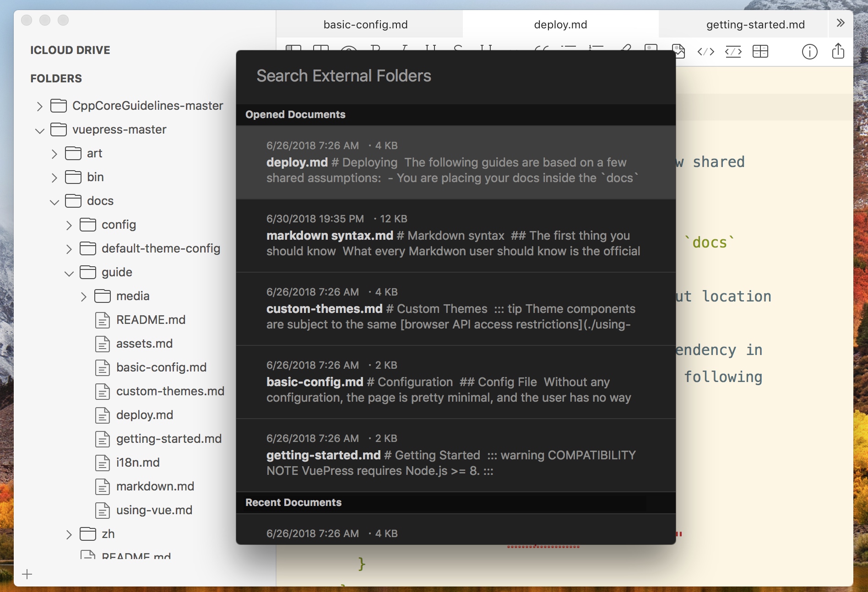
Task: Open markdown syntax.md from Opened Documents
Action: click(x=455, y=236)
